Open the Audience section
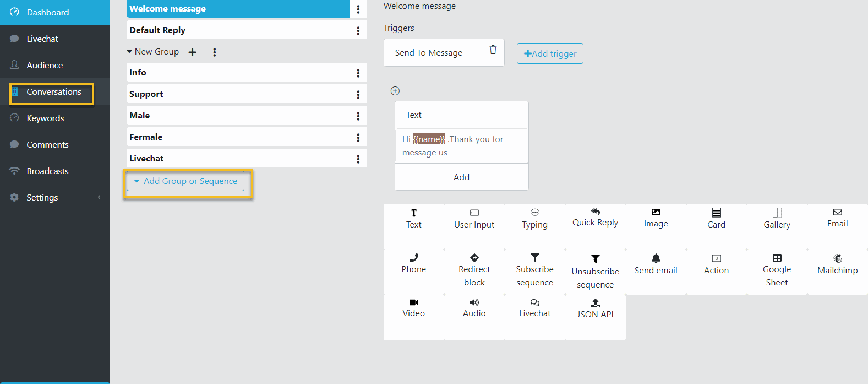Viewport: 868px width, 384px height. click(x=55, y=65)
